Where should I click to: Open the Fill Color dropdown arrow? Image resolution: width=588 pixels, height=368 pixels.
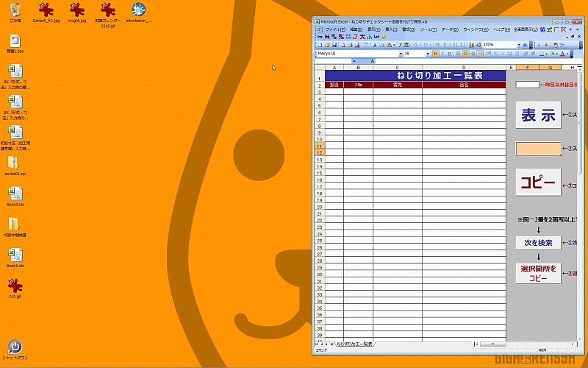[557, 54]
